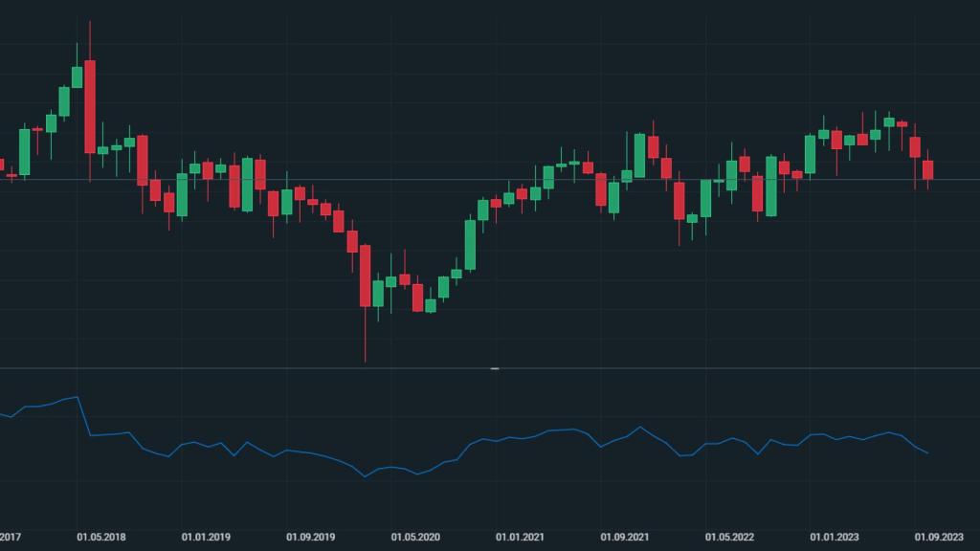Click the 01.01.2021 date label
Viewport: 980px width, 551px height.
(520, 538)
